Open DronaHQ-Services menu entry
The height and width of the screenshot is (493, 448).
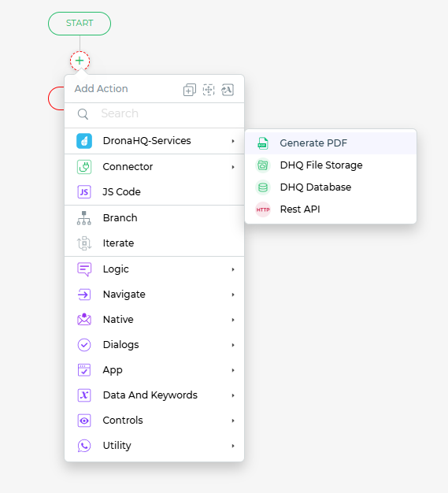point(154,141)
